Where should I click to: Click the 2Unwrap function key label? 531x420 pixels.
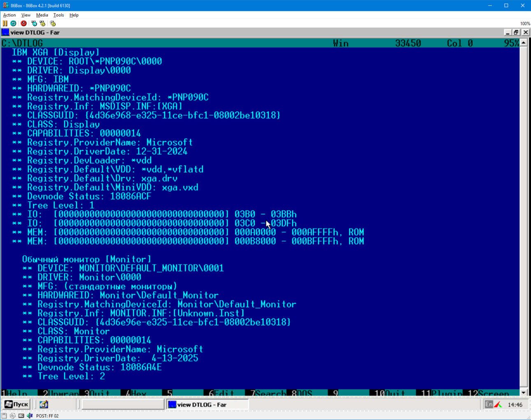click(61, 393)
